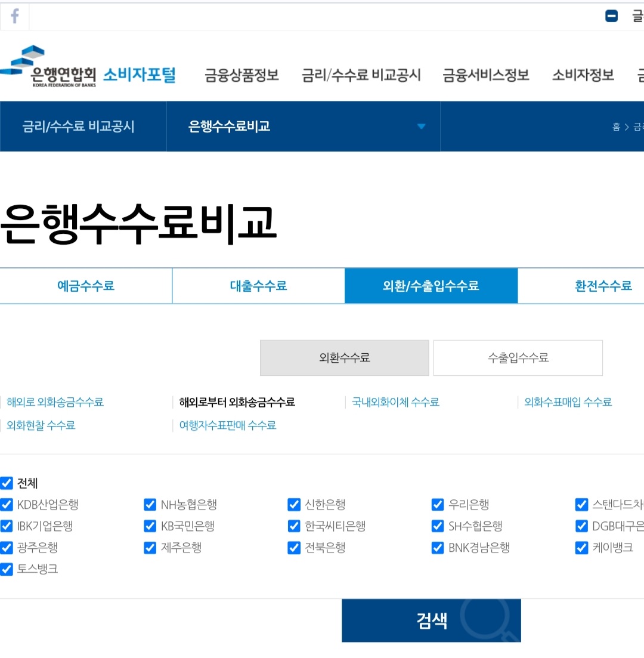Click the 소비자포털 title link
Image resolution: width=644 pixels, height=658 pixels.
point(140,75)
